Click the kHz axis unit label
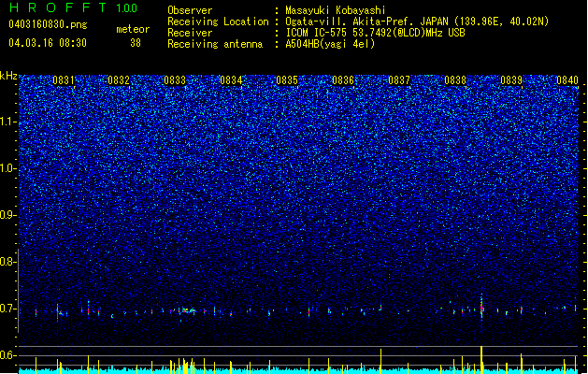Screen dimensions: 588x374 (8, 76)
